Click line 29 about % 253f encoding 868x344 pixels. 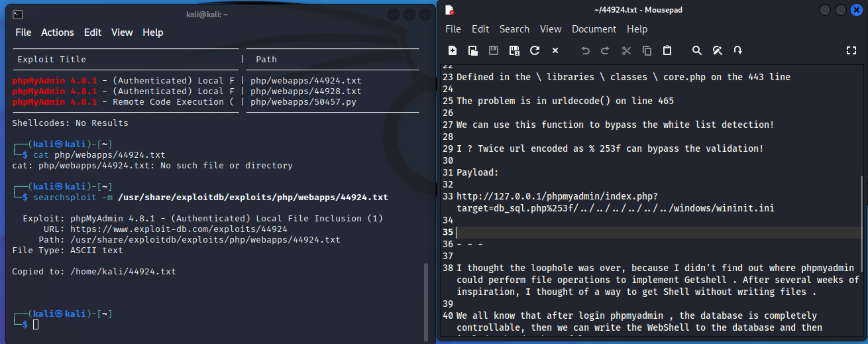click(610, 148)
